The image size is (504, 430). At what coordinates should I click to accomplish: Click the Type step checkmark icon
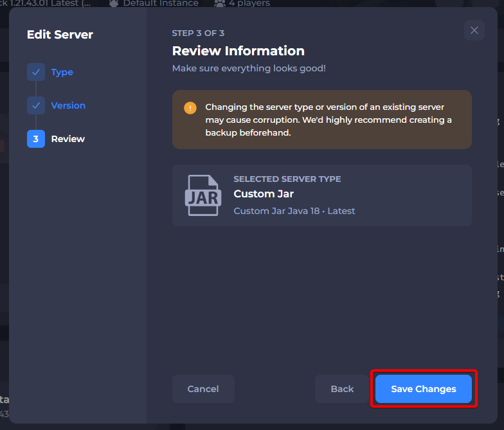pyautogui.click(x=36, y=72)
